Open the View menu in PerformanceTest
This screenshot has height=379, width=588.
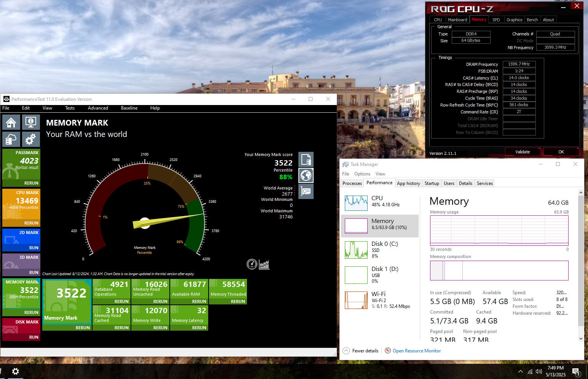pos(47,108)
